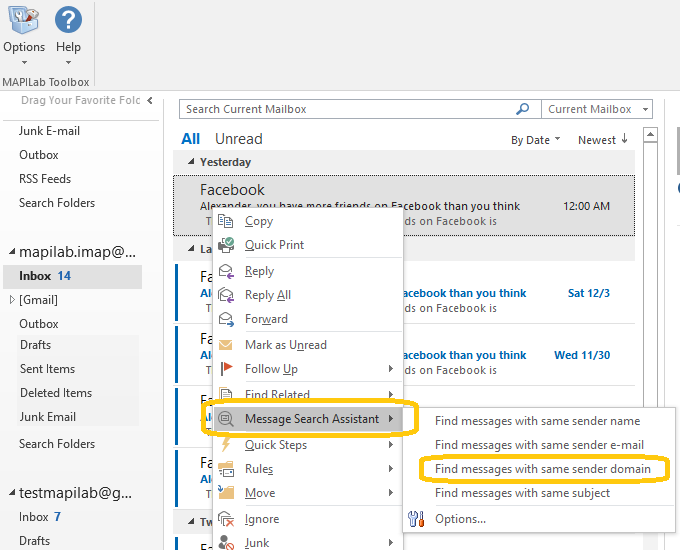Viewport: 680px width, 550px height.
Task: Click the Quick Print printer icon
Action: (226, 245)
